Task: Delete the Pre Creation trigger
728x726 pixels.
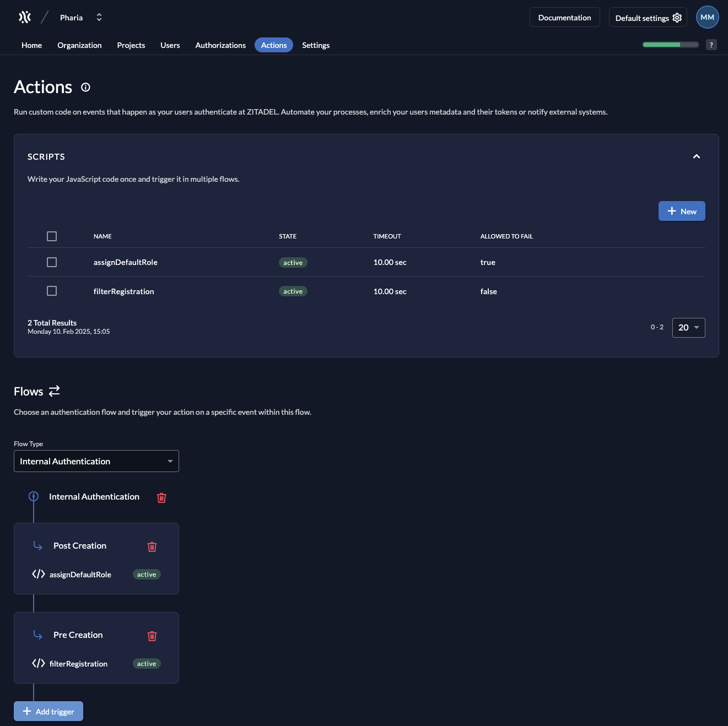Action: click(x=152, y=636)
